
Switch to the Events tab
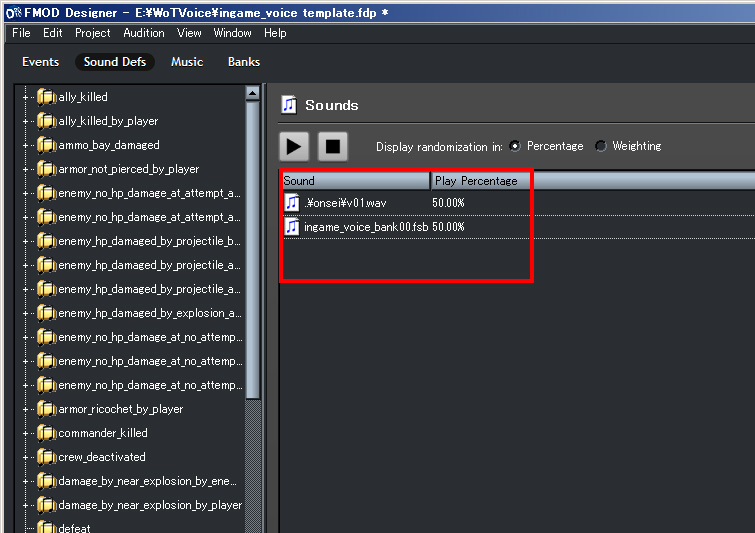pyautogui.click(x=40, y=62)
